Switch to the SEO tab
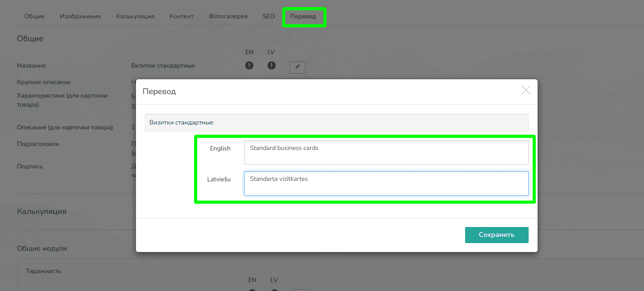 [x=269, y=17]
